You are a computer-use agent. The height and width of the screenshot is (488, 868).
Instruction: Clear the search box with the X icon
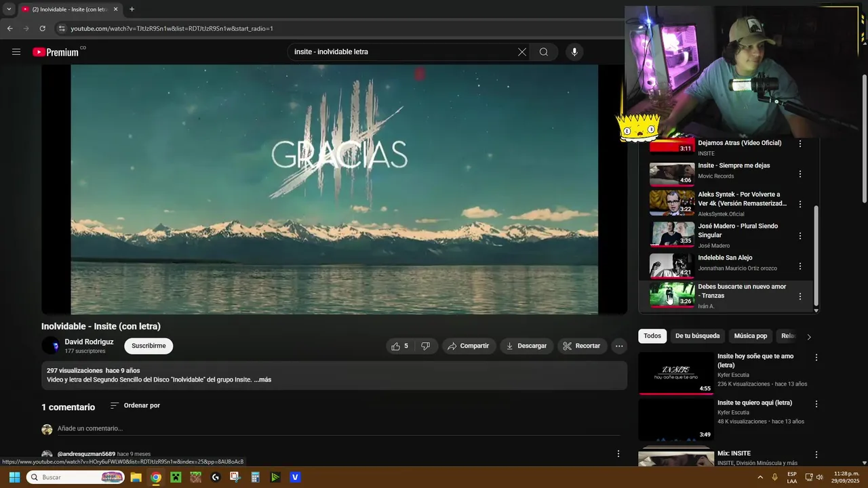pos(522,52)
